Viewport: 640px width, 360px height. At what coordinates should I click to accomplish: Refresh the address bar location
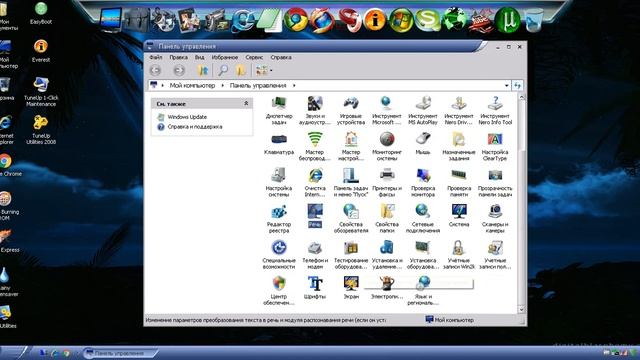[518, 85]
